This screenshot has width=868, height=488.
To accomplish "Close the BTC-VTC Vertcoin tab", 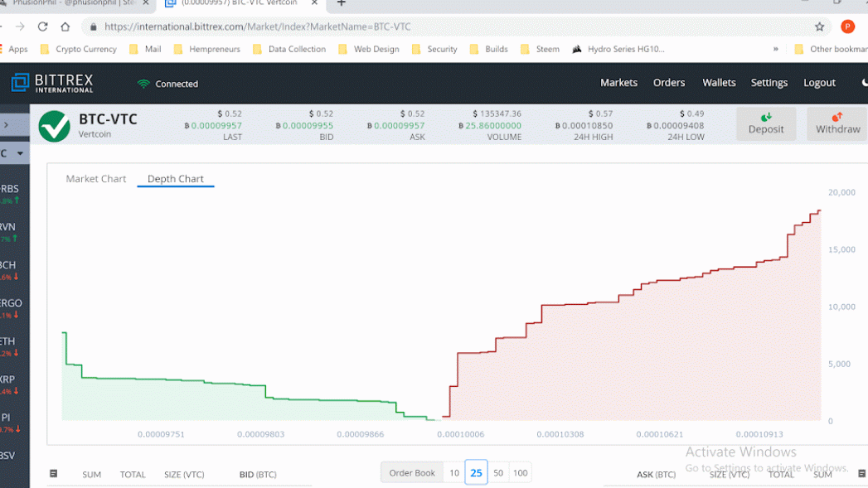I will (314, 2).
